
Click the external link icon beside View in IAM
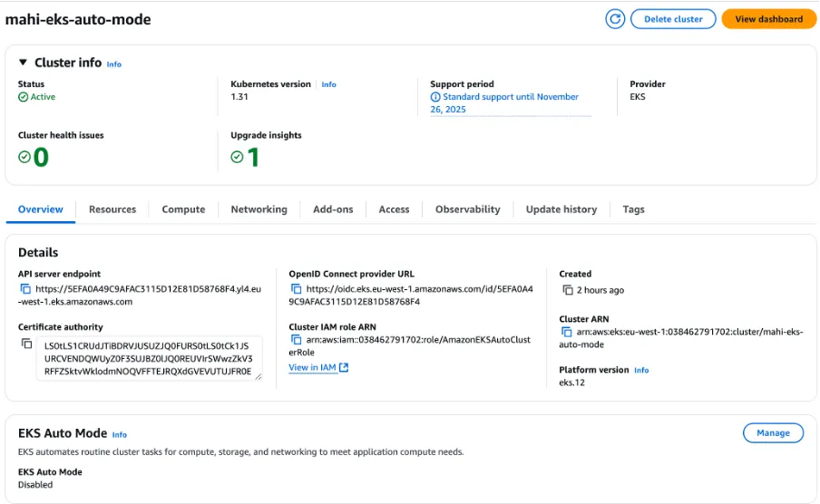point(344,367)
